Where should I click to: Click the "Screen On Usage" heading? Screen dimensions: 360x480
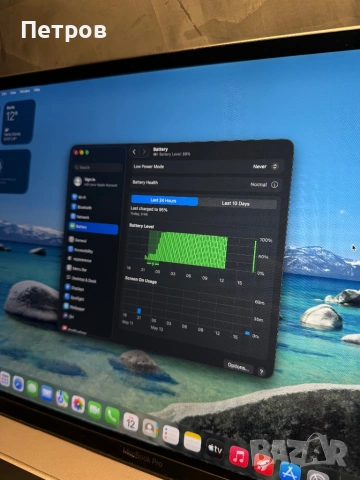(x=141, y=280)
